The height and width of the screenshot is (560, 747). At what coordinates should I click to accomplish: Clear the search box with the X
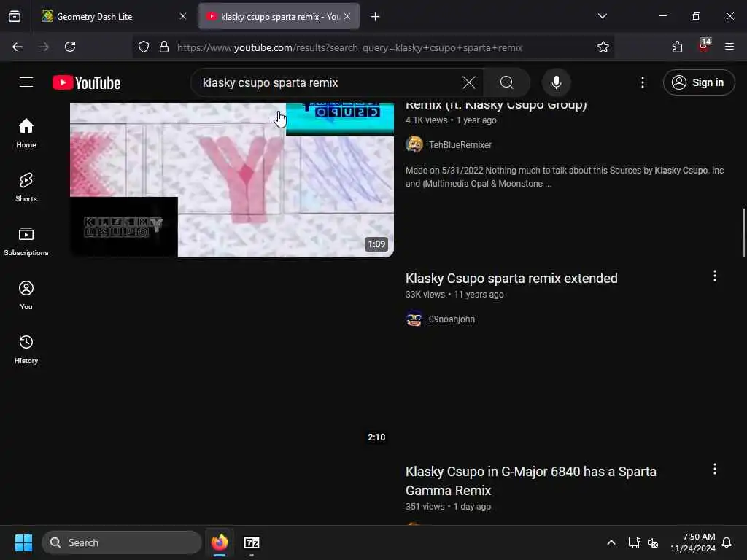coord(469,82)
